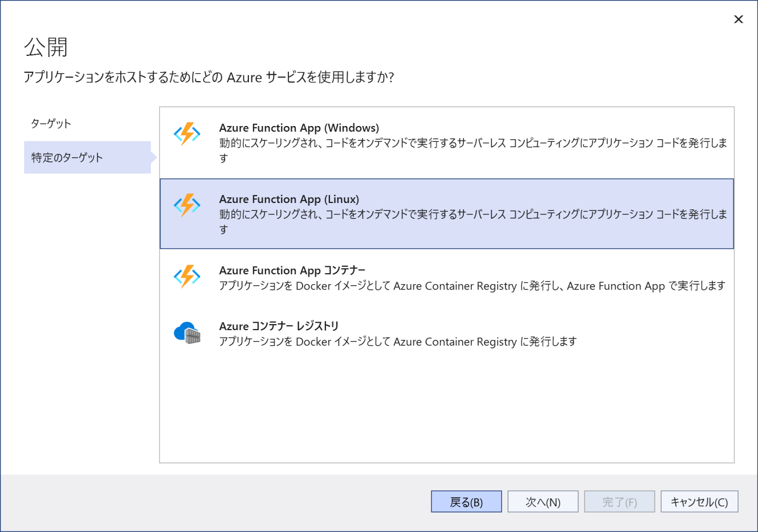Cancel the dialog with キャンセル(C)
Image resolution: width=758 pixels, height=532 pixels.
point(699,501)
